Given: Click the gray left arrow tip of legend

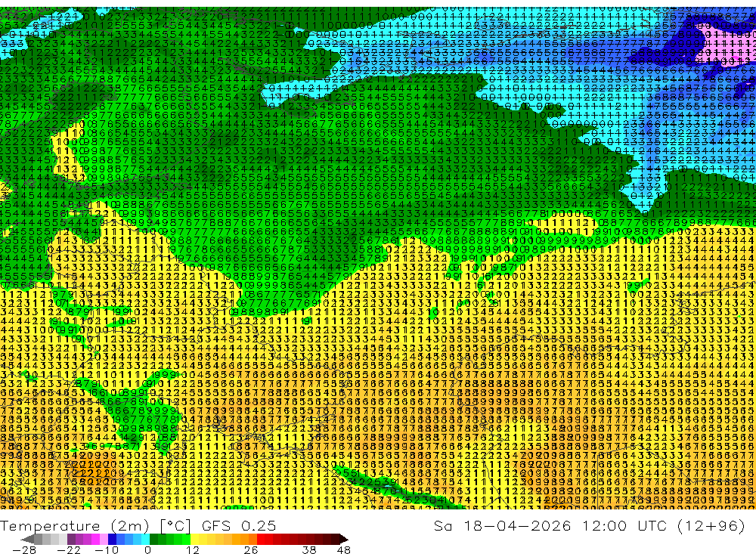Looking at the screenshot, I should tap(27, 539).
